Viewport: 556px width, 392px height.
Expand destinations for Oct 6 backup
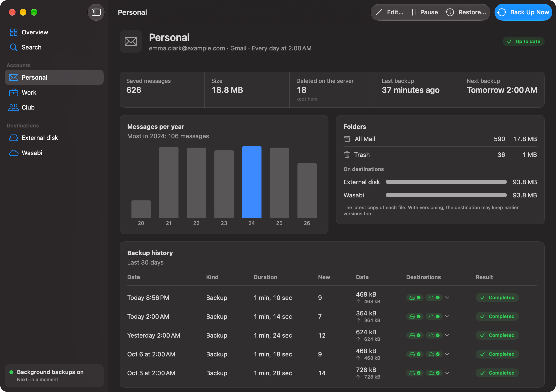coord(447,354)
